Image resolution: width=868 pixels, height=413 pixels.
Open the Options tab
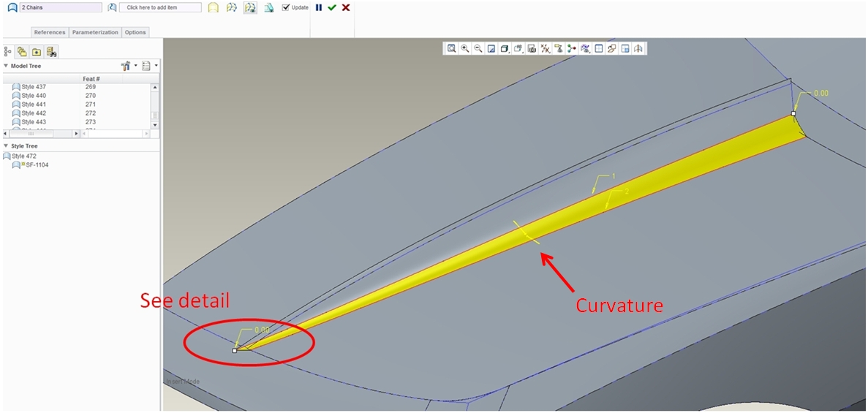click(x=135, y=32)
